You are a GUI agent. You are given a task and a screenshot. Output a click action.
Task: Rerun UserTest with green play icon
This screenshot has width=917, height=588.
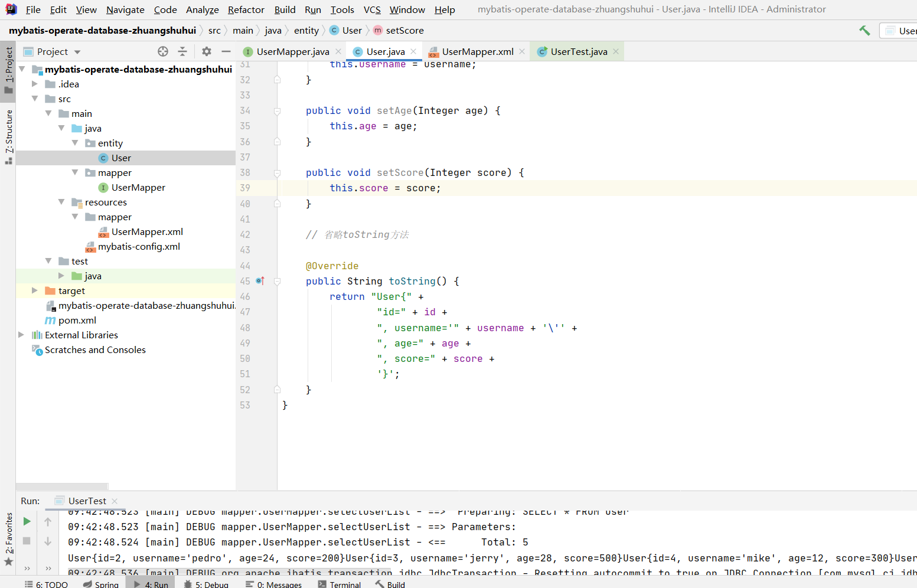[27, 521]
